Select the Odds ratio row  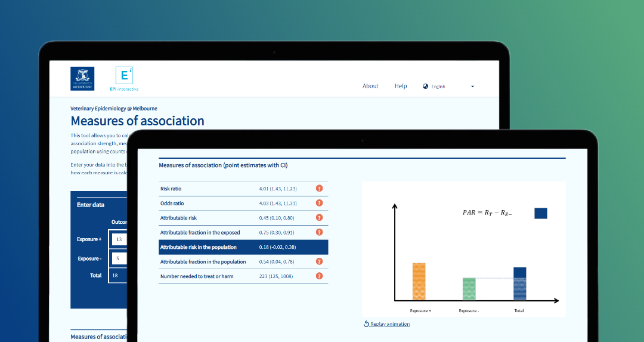click(x=243, y=204)
